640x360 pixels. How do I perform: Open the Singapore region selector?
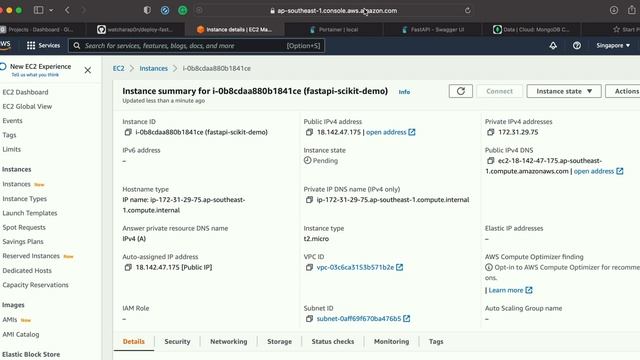[x=613, y=45]
